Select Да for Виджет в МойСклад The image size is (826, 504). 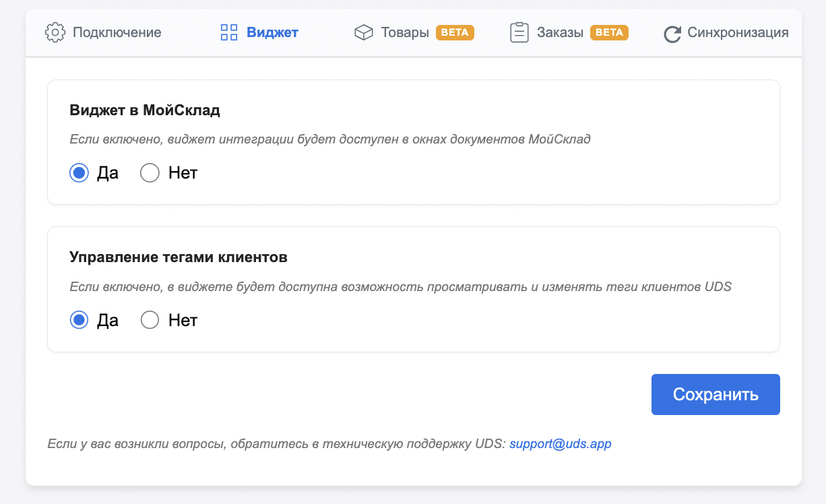click(80, 173)
